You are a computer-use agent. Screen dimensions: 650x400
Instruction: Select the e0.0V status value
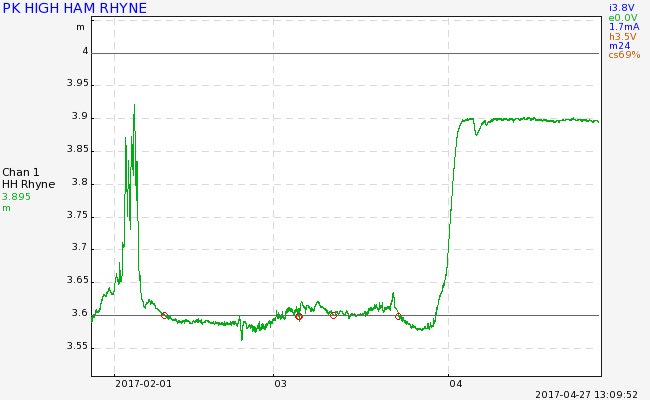(623, 17)
